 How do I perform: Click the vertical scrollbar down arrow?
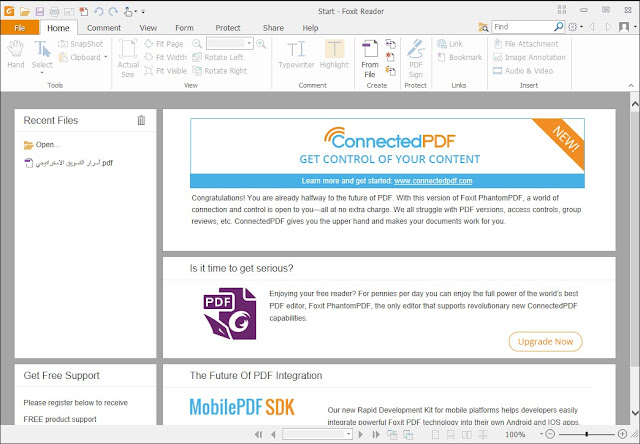(x=635, y=413)
